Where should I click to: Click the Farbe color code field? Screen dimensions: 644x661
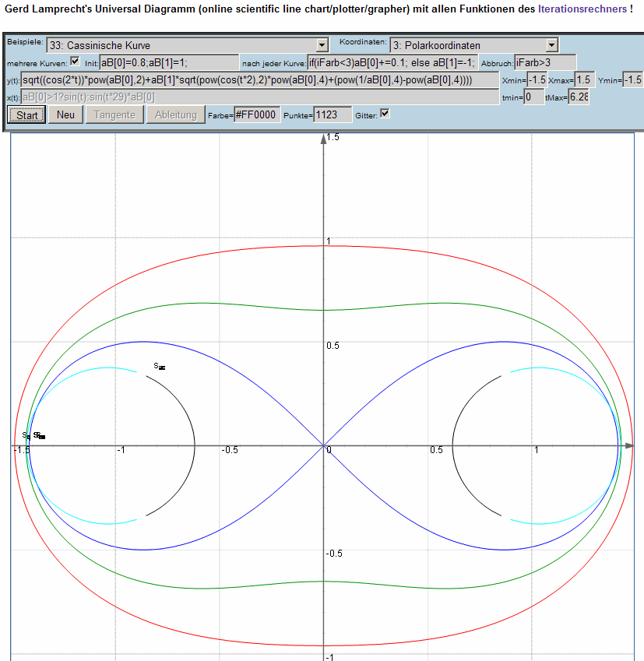click(257, 114)
